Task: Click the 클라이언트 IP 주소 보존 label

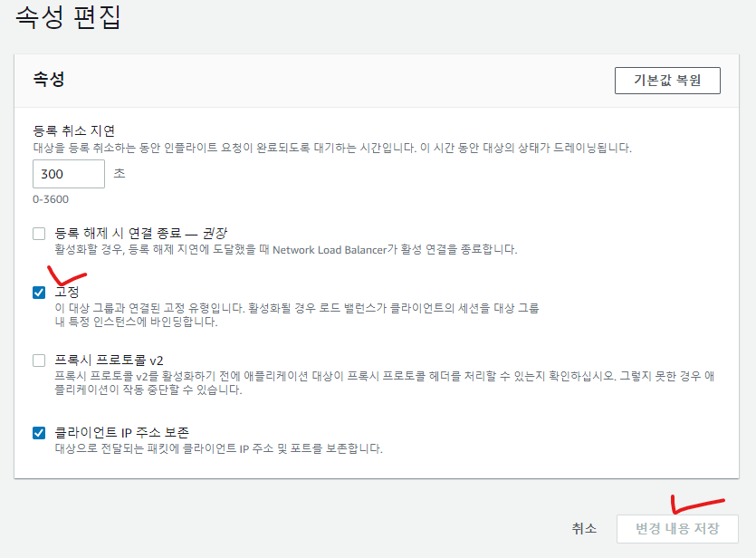Action: (x=122, y=432)
